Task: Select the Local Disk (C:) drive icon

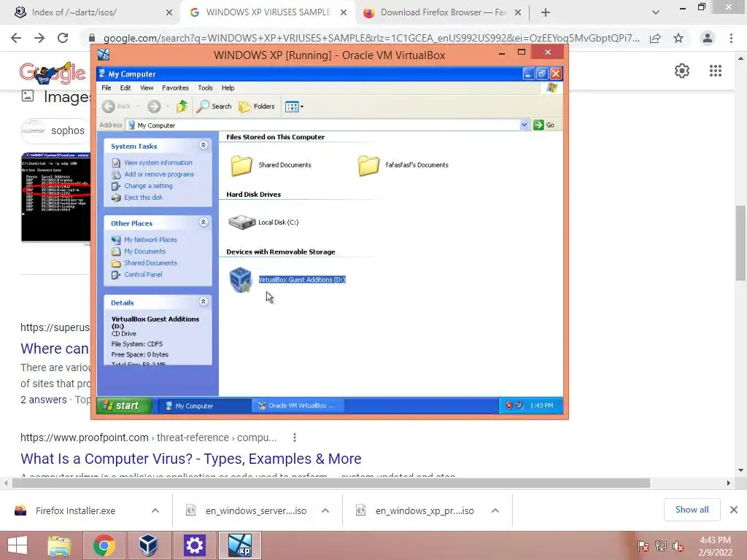Action: click(x=241, y=222)
